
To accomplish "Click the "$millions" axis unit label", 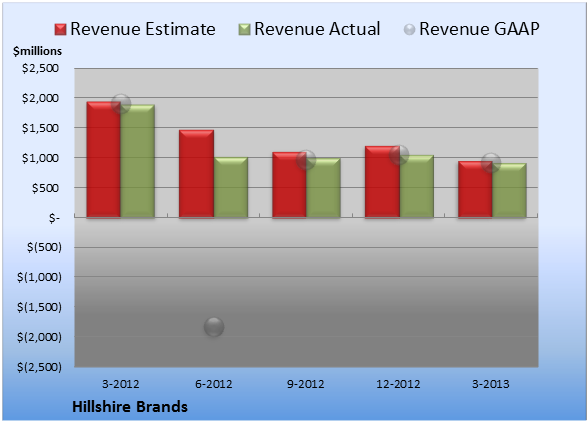I will (x=37, y=51).
